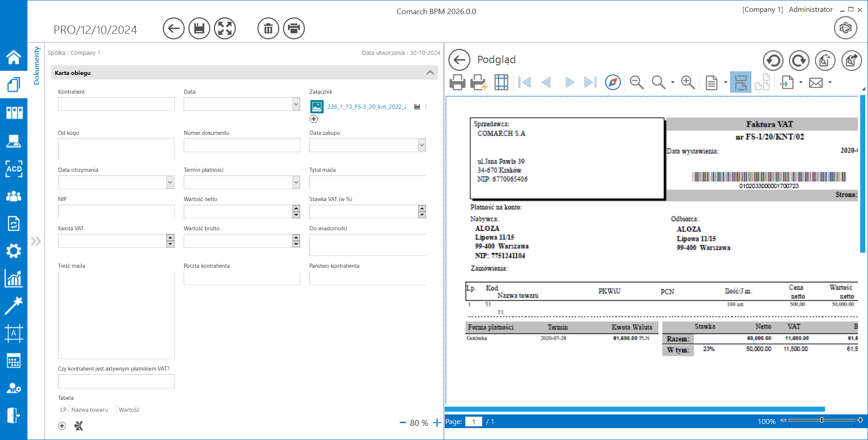Image resolution: width=868 pixels, height=440 pixels.
Task: Click the save document icon in header
Action: (x=199, y=29)
